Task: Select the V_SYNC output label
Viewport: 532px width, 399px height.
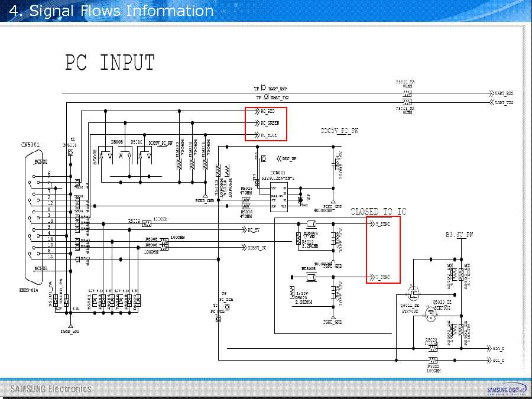Action: pyautogui.click(x=382, y=277)
